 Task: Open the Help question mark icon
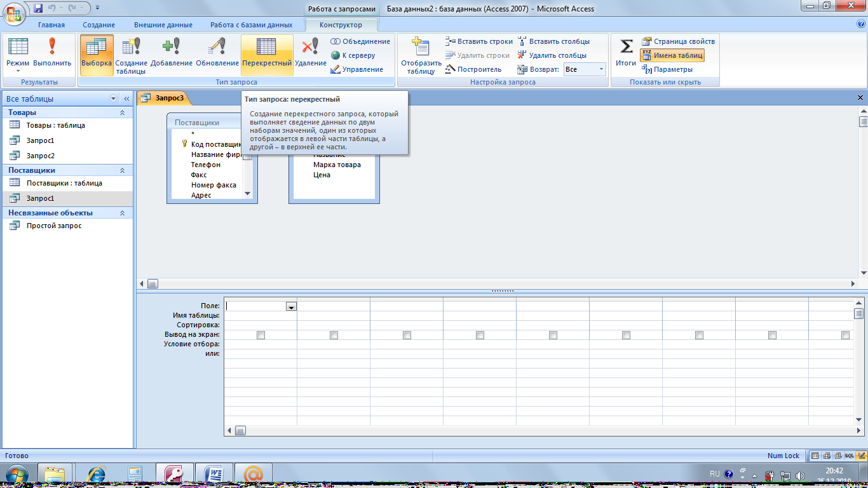click(x=861, y=24)
